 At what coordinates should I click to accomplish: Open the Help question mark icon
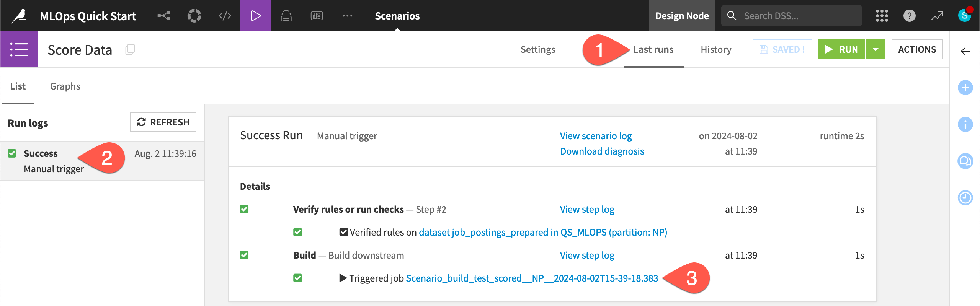coord(909,16)
